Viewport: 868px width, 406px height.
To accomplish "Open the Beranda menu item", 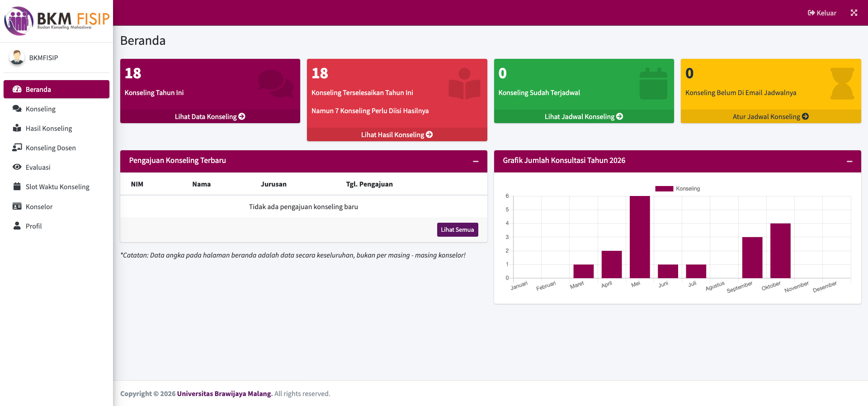I will click(57, 89).
